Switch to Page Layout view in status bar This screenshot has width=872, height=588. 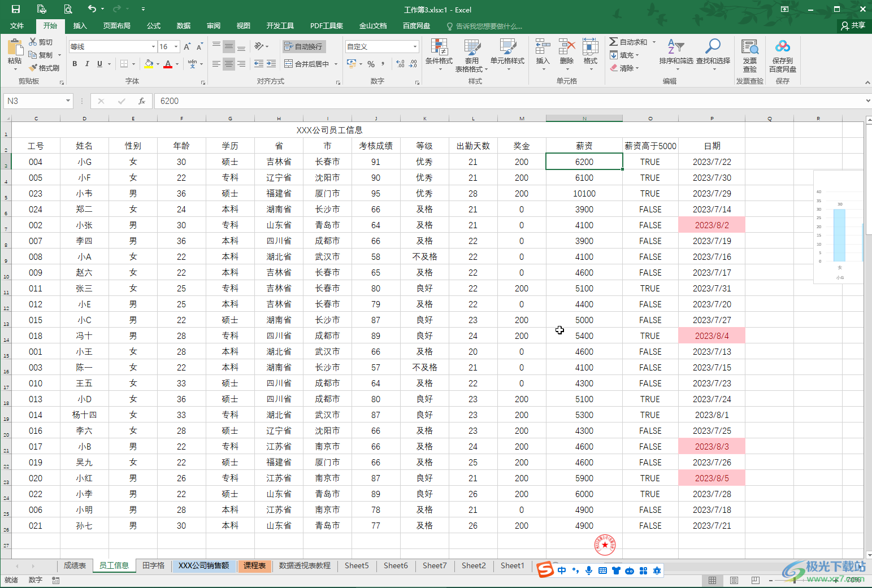[x=734, y=580]
